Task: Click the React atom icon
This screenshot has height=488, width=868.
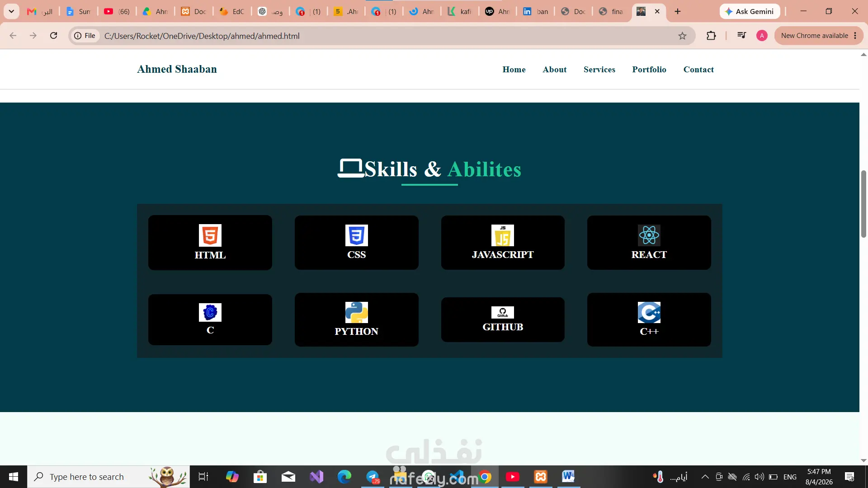Action: click(x=649, y=235)
